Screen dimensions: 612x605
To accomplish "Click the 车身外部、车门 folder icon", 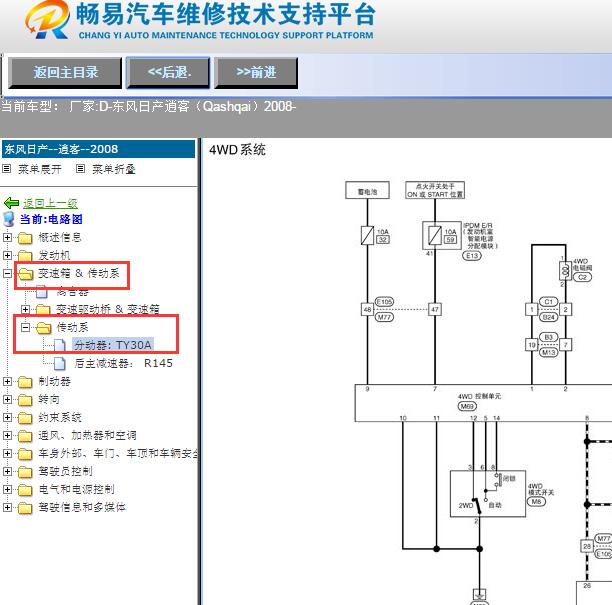I will [25, 454].
